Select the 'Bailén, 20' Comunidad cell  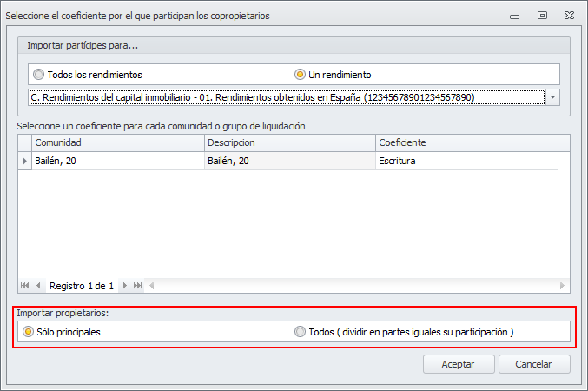pyautogui.click(x=118, y=161)
